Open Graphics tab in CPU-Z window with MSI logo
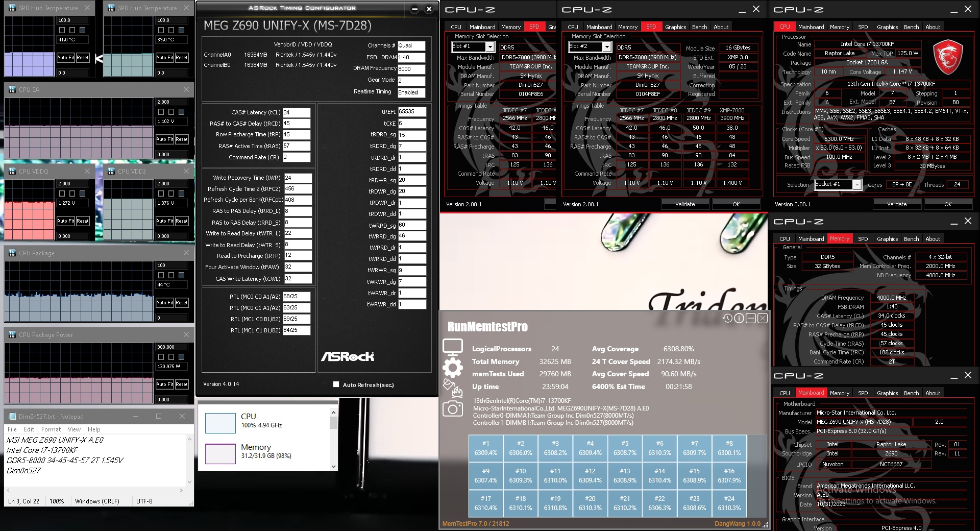The width and height of the screenshot is (980, 531). [x=887, y=27]
